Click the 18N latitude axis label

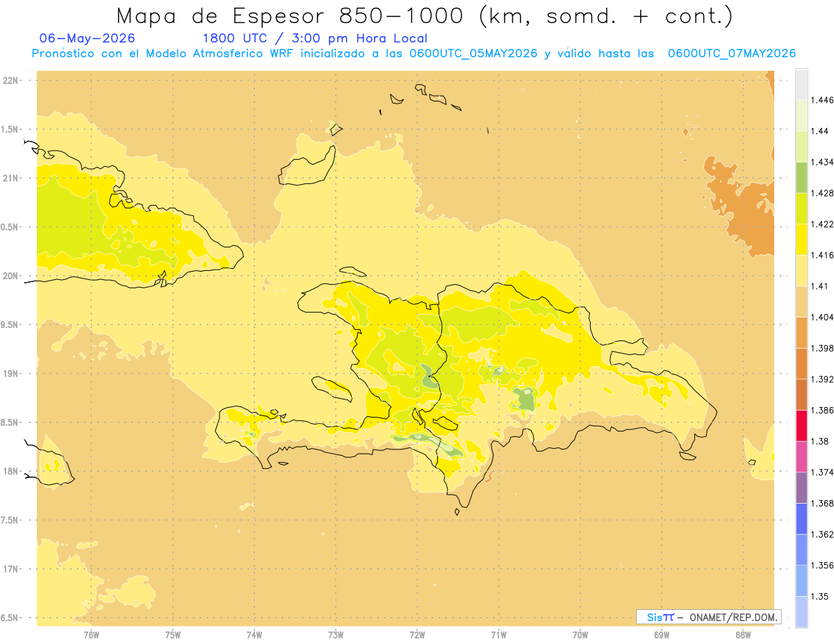[x=11, y=472]
